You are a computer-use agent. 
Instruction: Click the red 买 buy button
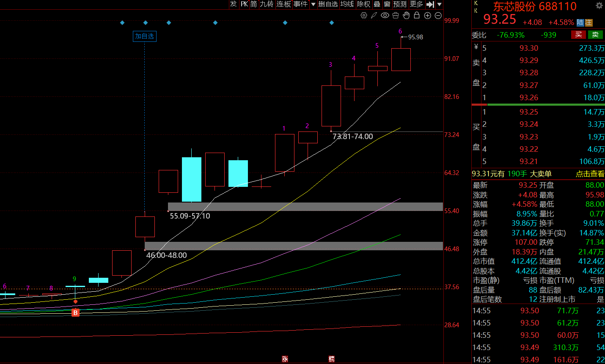[x=578, y=35]
